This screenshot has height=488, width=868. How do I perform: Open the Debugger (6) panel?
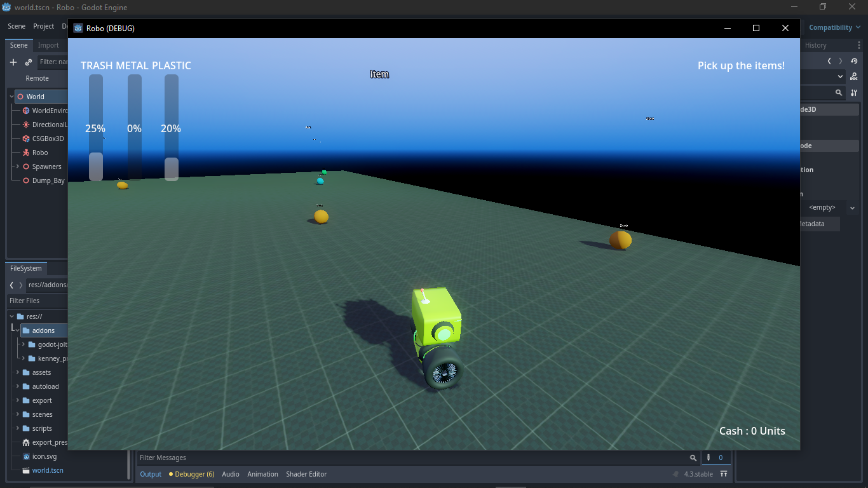point(191,474)
